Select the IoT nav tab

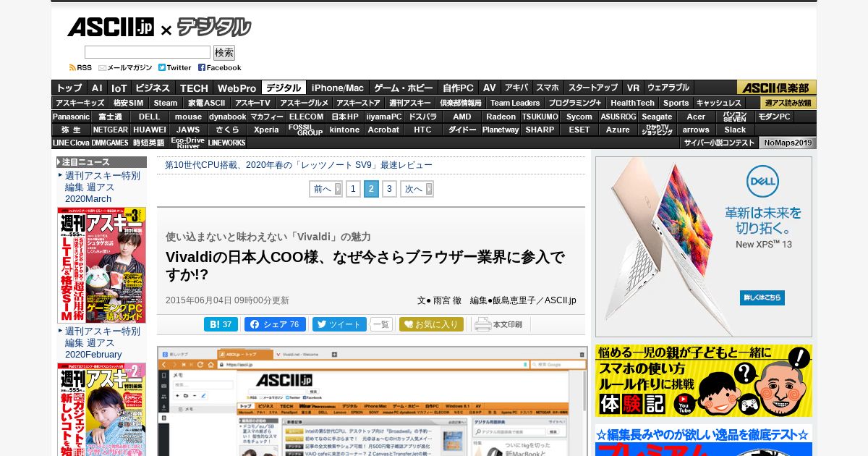[x=119, y=88]
